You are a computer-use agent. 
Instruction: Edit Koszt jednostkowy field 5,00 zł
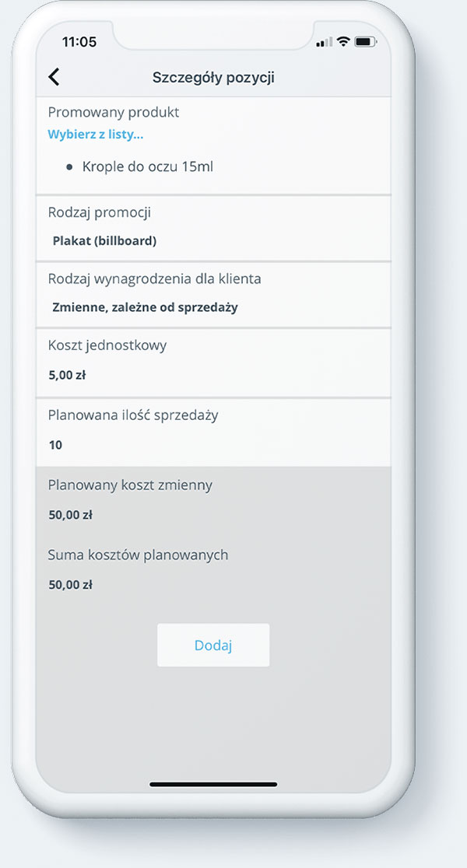tap(213, 362)
